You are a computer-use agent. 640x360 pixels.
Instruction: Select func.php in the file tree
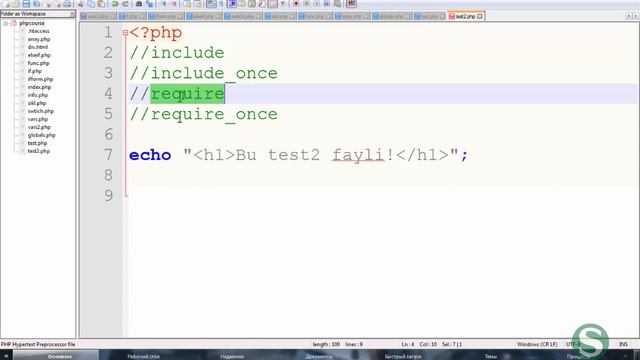[38, 63]
